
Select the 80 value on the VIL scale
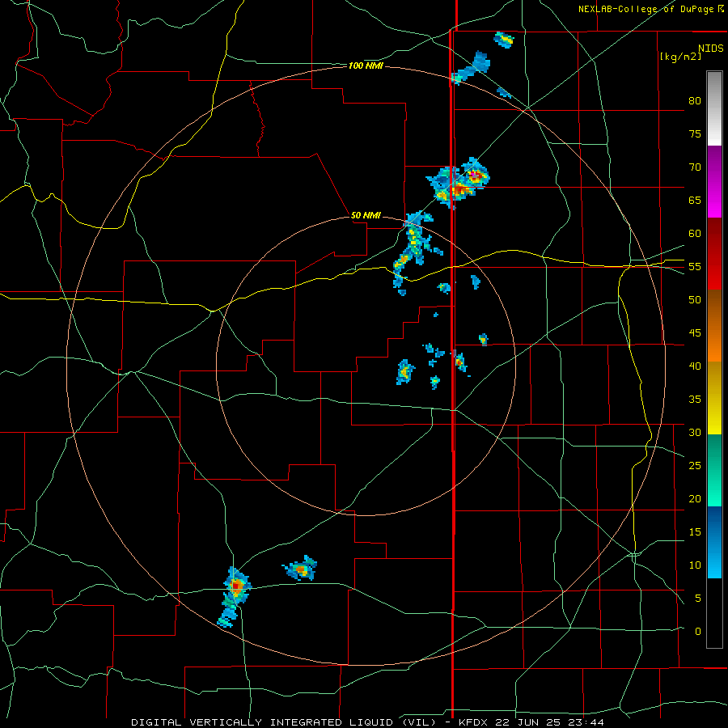(x=695, y=101)
